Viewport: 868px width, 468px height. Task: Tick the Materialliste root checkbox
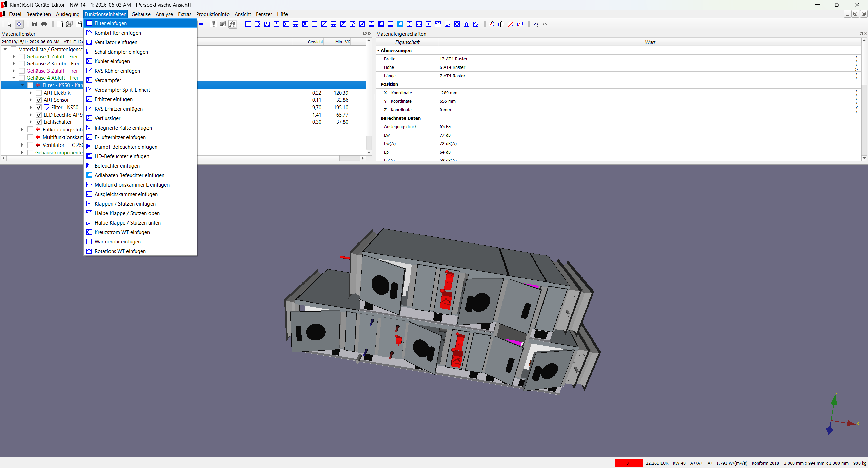pos(14,50)
